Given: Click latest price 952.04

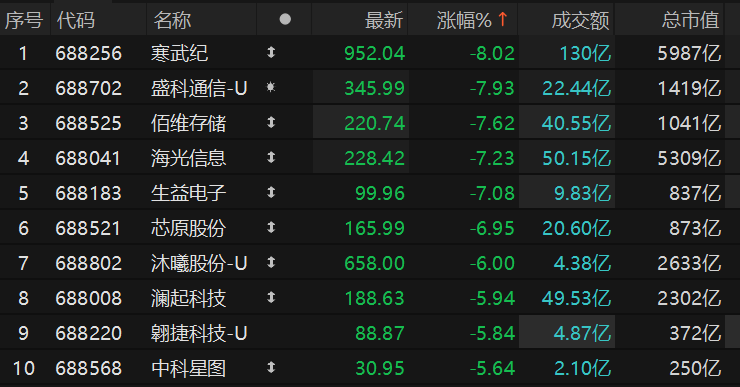Looking at the screenshot, I should click(x=375, y=53).
